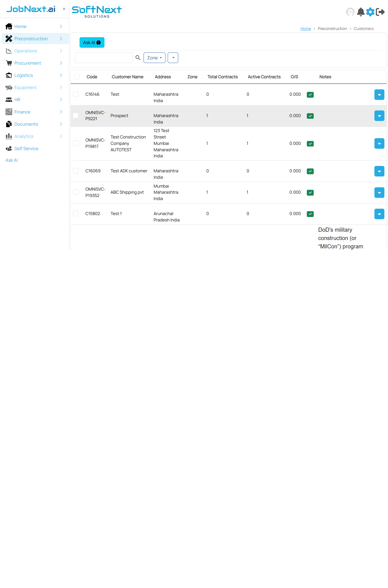
Task: Open the Self Service menu item
Action: [35, 148]
